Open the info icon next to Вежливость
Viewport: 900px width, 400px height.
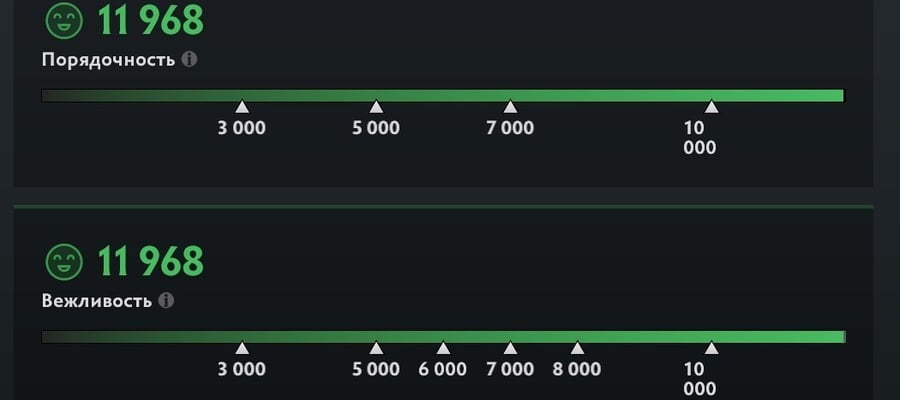[166, 300]
